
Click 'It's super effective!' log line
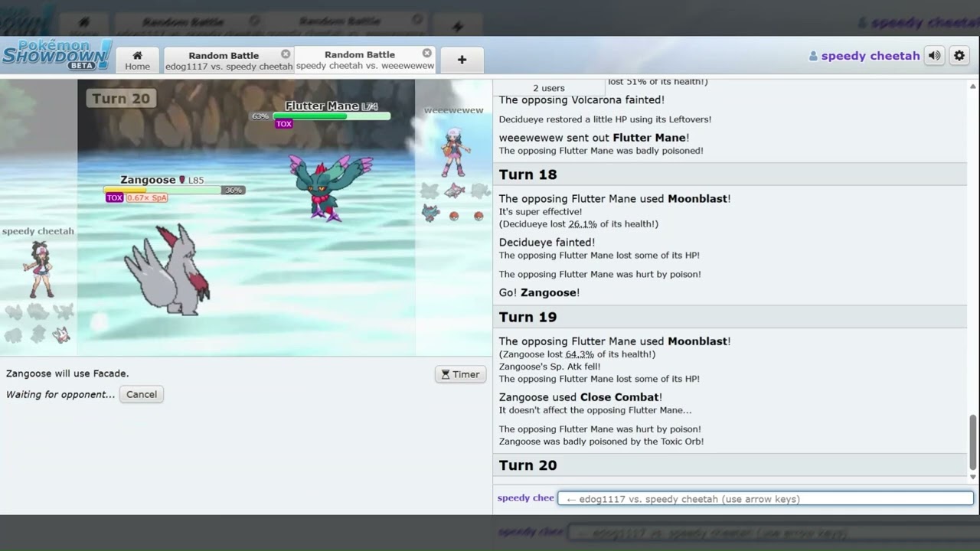(x=541, y=211)
